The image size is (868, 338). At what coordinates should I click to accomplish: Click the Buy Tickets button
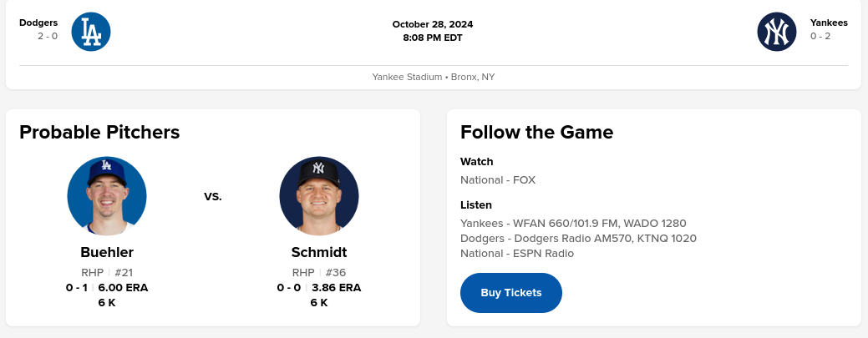[511, 293]
